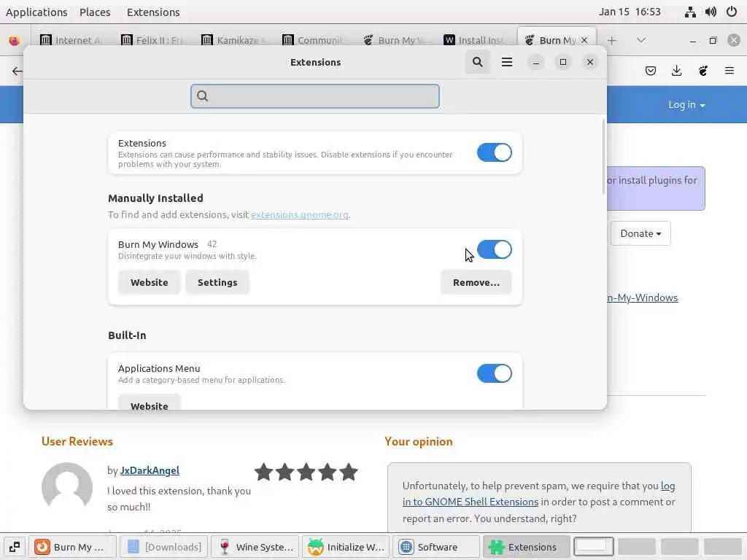The image size is (747, 560).
Task: Click the n-My-Windows link in Firefox
Action: pos(642,297)
